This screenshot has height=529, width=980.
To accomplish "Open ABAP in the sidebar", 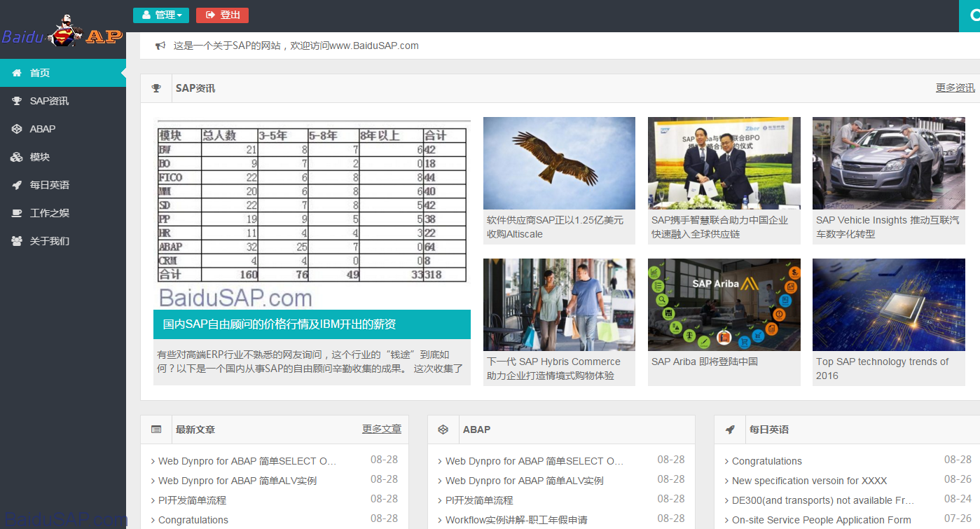I will click(63, 129).
